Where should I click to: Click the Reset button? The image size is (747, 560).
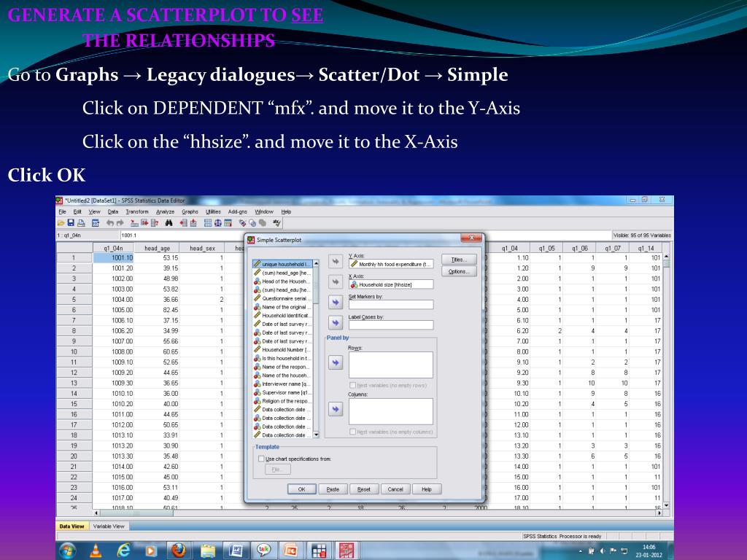tap(364, 489)
